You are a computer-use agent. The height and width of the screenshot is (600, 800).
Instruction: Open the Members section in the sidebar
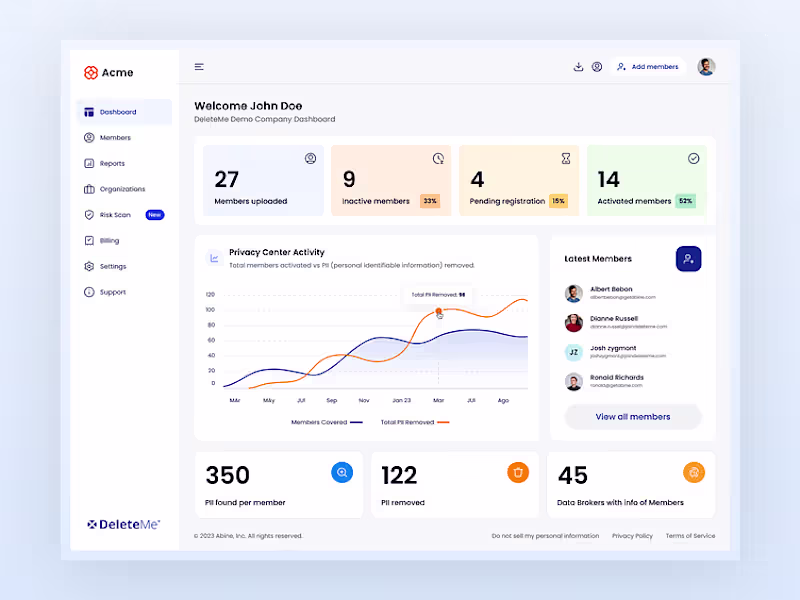click(x=112, y=137)
